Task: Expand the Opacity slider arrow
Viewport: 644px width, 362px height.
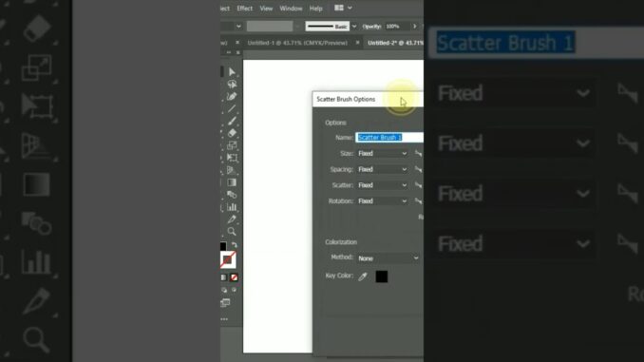Action: click(414, 27)
